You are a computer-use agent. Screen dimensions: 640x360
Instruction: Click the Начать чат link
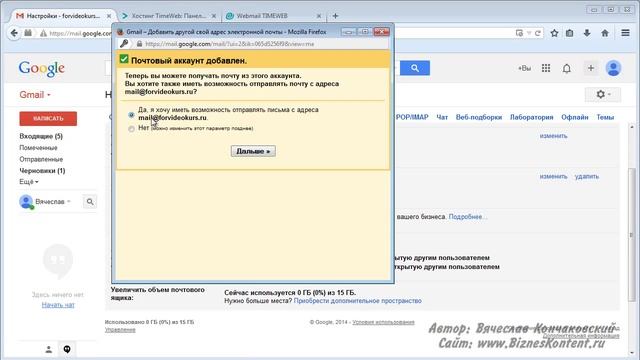pyautogui.click(x=58, y=305)
